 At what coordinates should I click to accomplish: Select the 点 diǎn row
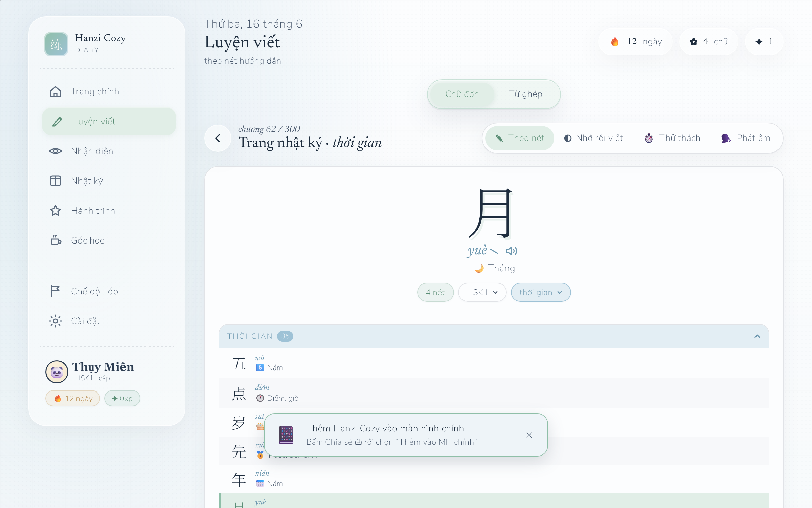(x=494, y=393)
